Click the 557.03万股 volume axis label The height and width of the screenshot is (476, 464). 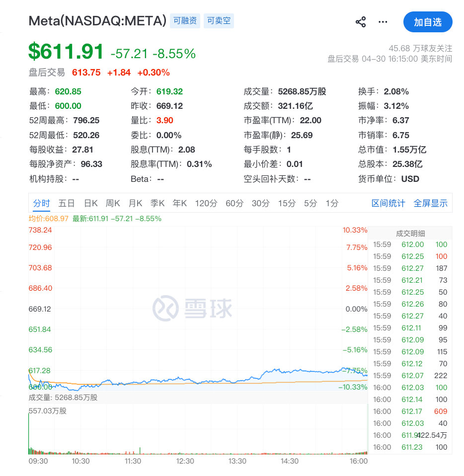47,411
